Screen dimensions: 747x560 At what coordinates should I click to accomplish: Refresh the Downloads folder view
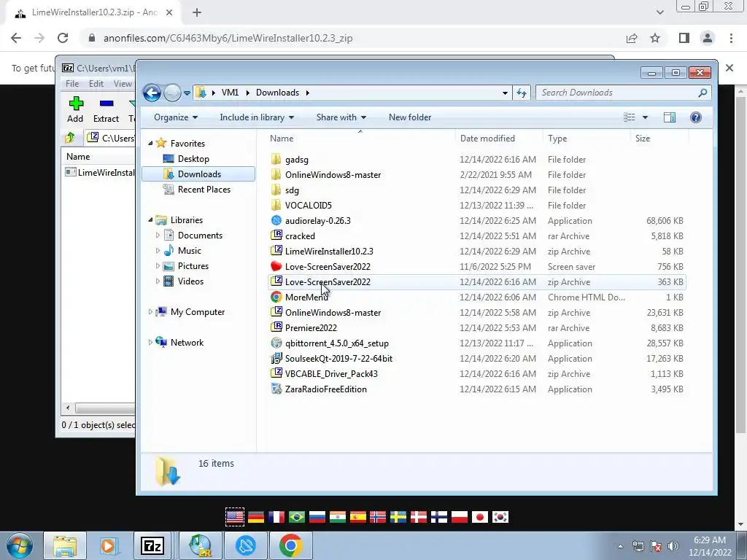coord(522,93)
